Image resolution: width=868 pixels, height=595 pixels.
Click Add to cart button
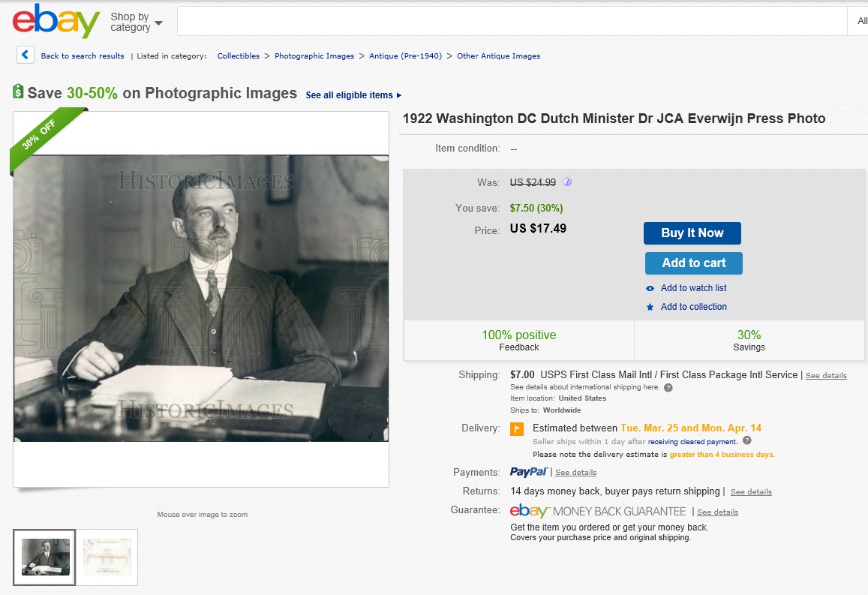[694, 263]
